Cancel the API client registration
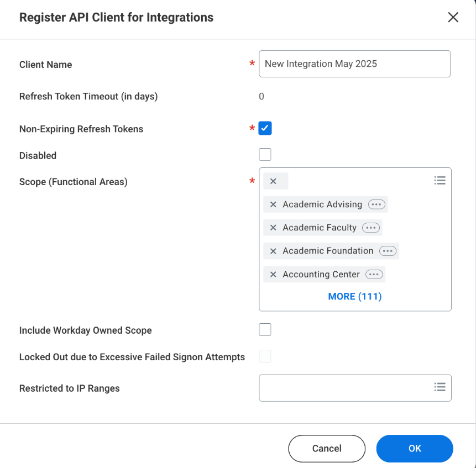The height and width of the screenshot is (468, 476). point(327,448)
